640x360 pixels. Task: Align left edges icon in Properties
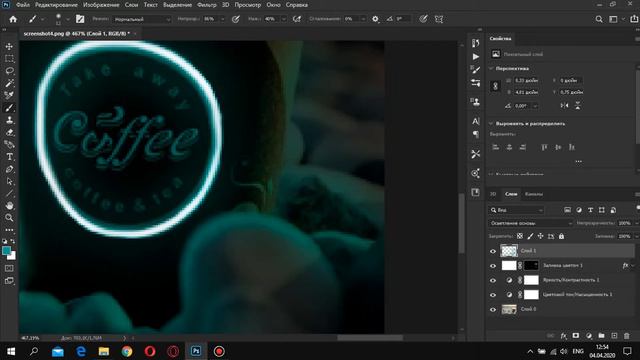click(496, 147)
